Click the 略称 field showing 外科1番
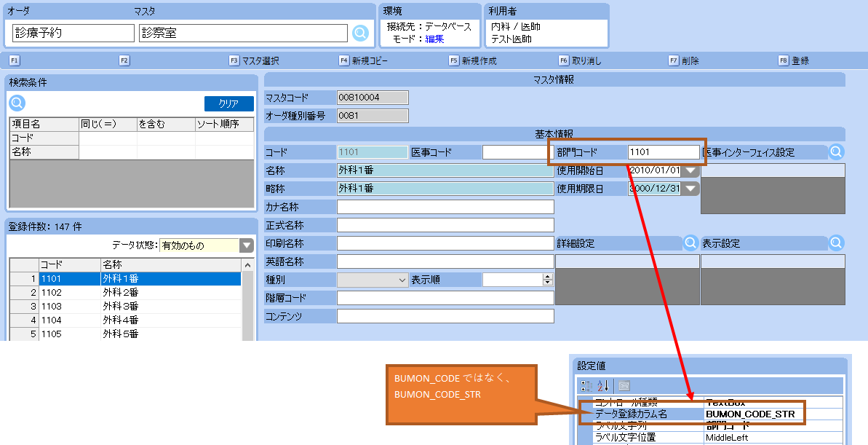Viewport: 868px width, 445px height. tap(445, 189)
